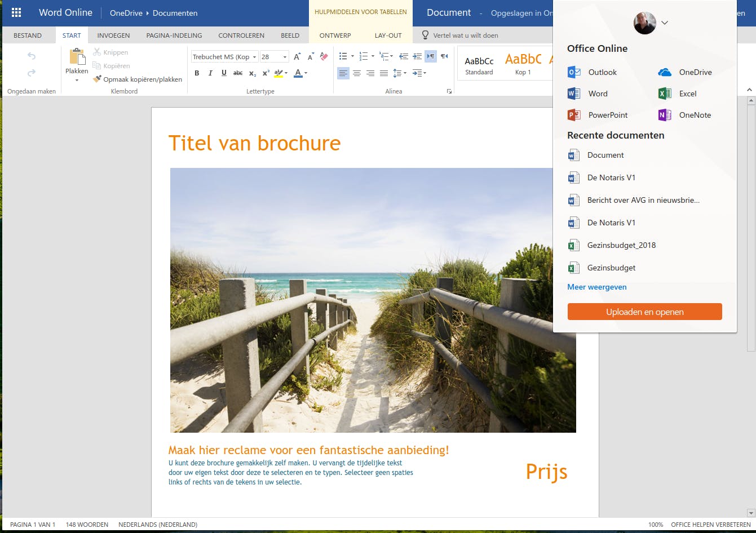Open the ONTWERP tab under table tools
756x533 pixels.
tap(335, 35)
